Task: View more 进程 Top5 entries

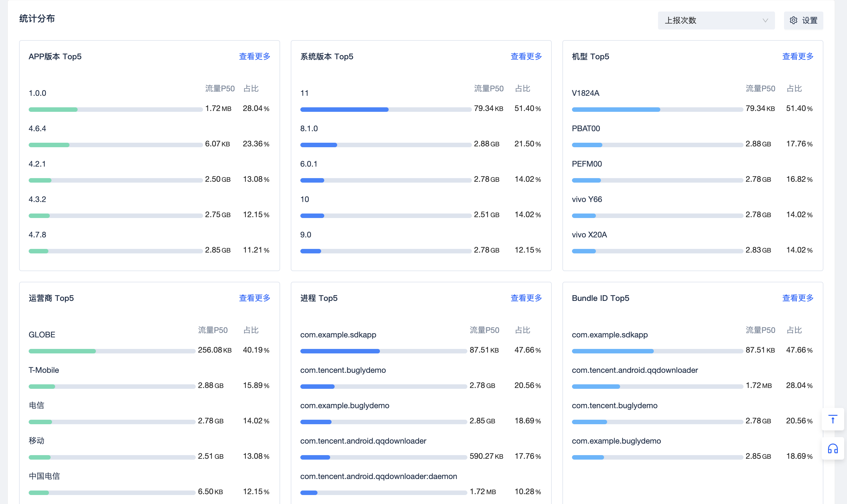Action: (x=526, y=298)
